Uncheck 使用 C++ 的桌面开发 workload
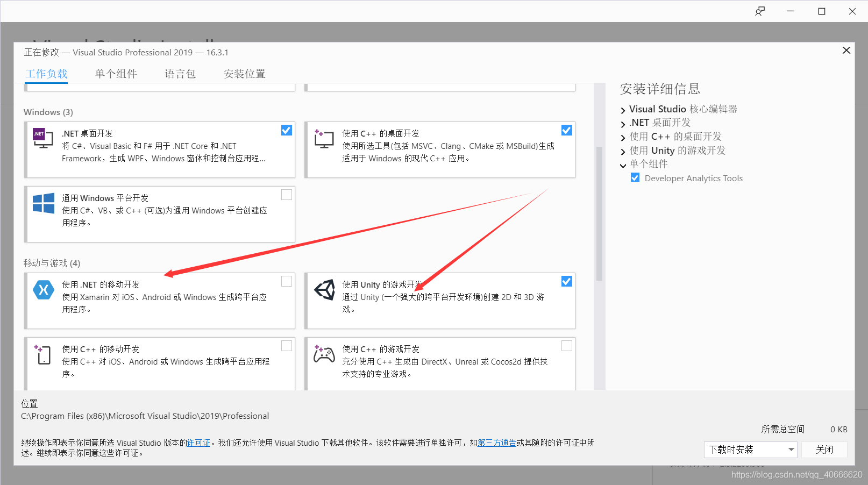This screenshot has width=868, height=485. (x=567, y=130)
